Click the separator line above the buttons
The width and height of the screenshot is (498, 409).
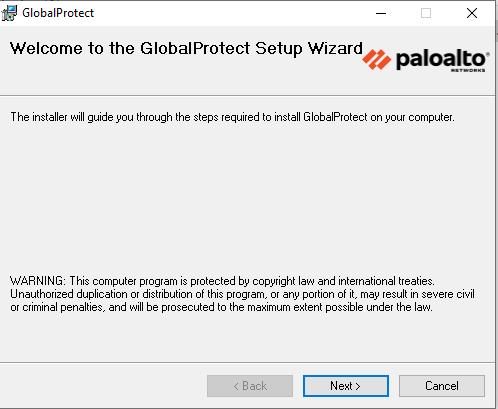coord(247,362)
